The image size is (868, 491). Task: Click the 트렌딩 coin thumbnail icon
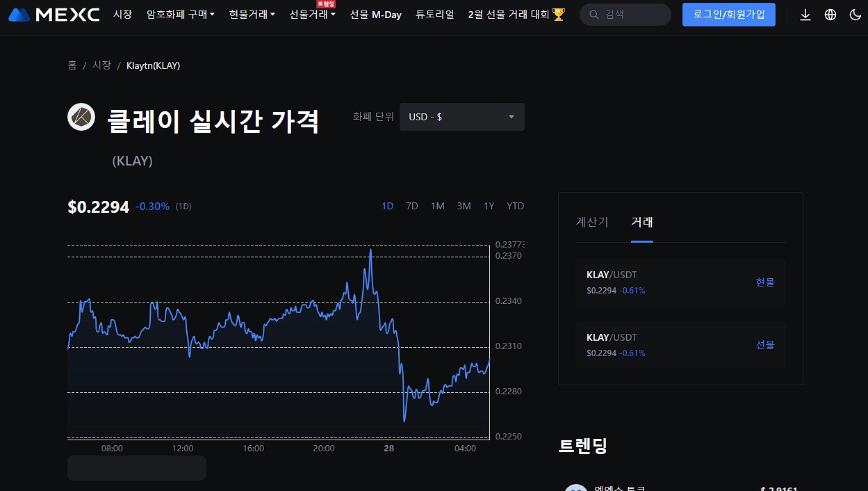[575, 488]
